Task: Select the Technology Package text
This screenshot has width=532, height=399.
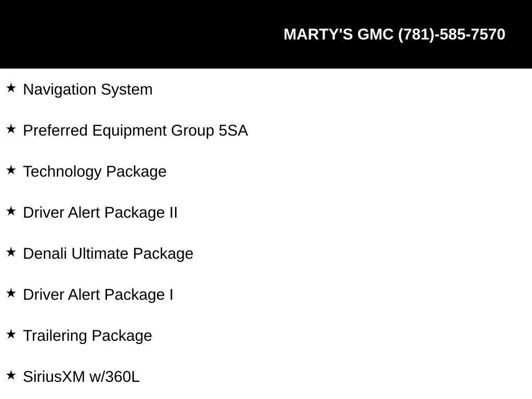Action: tap(95, 171)
